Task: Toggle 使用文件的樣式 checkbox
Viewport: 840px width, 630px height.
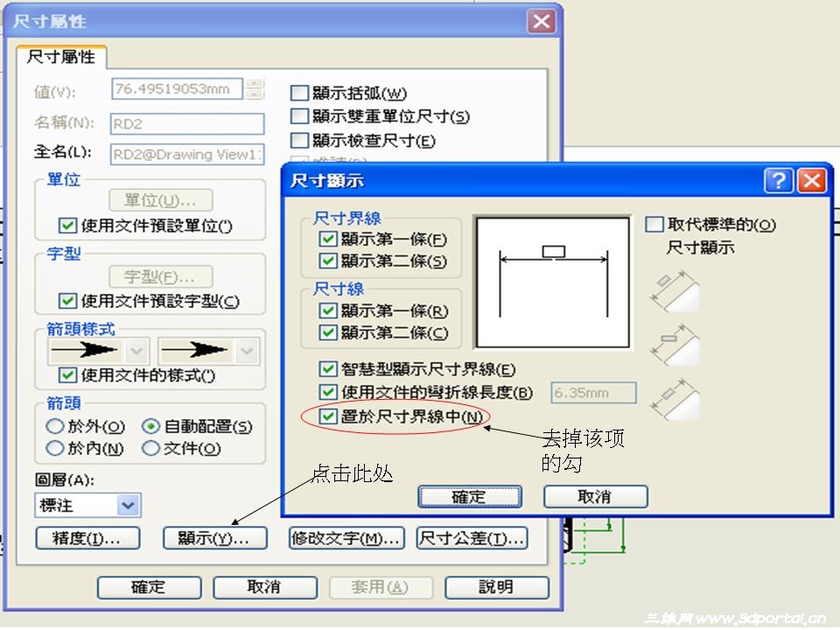Action: pyautogui.click(x=67, y=375)
